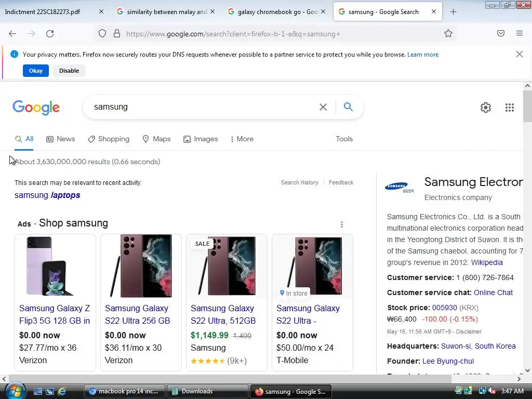Open the 005930 stock price link

point(445,308)
